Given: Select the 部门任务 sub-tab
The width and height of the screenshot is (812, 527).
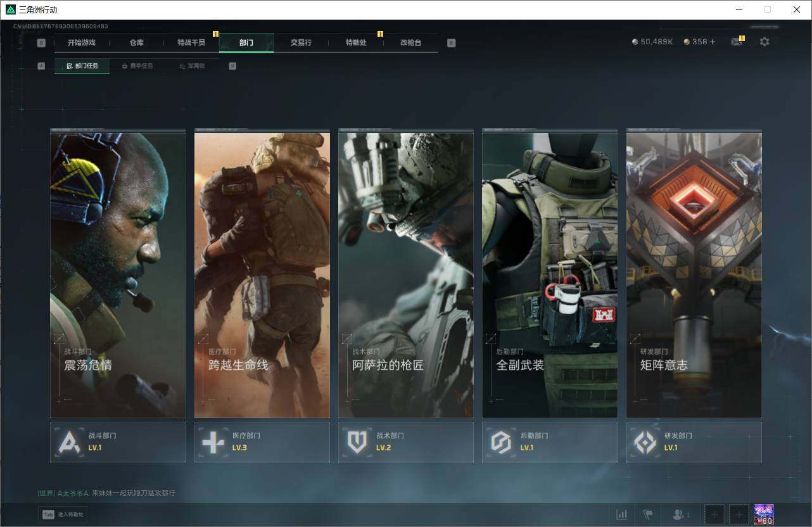Looking at the screenshot, I should click(82, 66).
